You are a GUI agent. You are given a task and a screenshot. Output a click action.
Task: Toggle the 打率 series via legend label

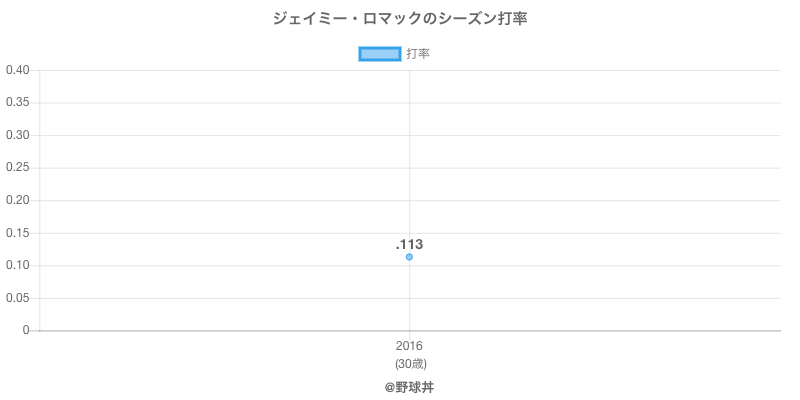pos(418,54)
